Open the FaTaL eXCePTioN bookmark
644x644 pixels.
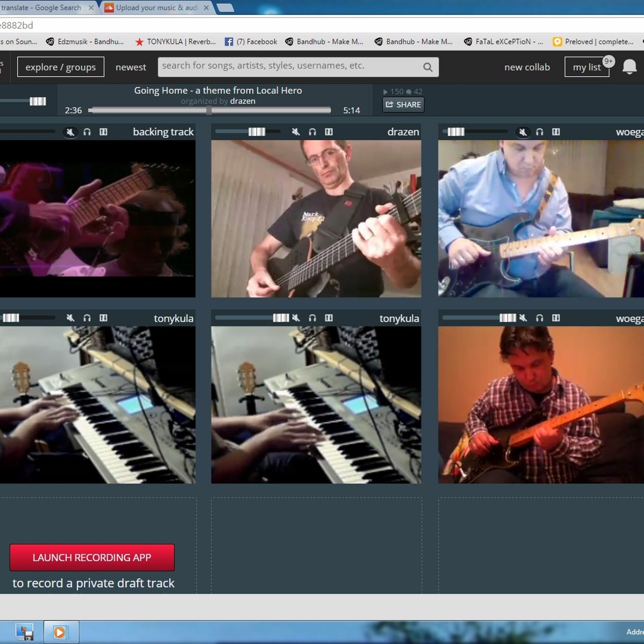tap(503, 42)
